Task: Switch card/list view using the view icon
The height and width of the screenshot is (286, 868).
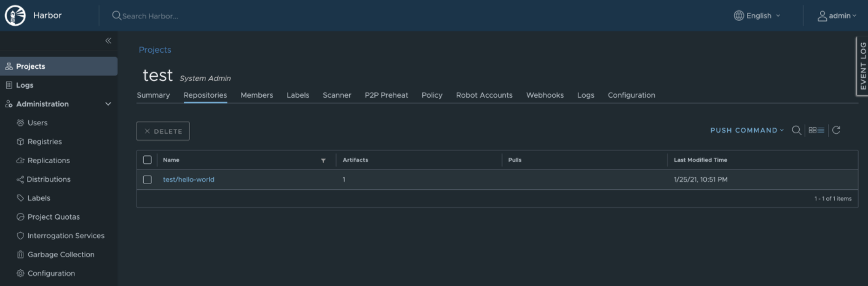Action: tap(817, 130)
